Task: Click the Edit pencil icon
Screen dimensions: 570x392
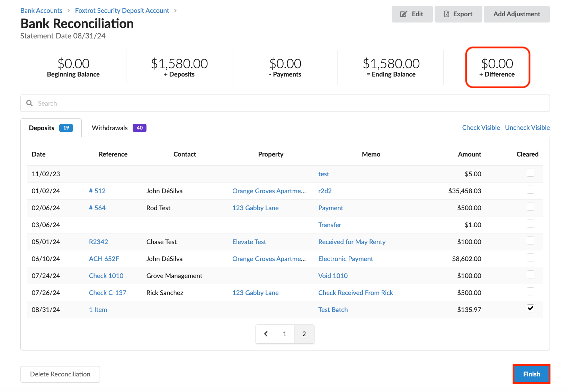Action: (403, 14)
